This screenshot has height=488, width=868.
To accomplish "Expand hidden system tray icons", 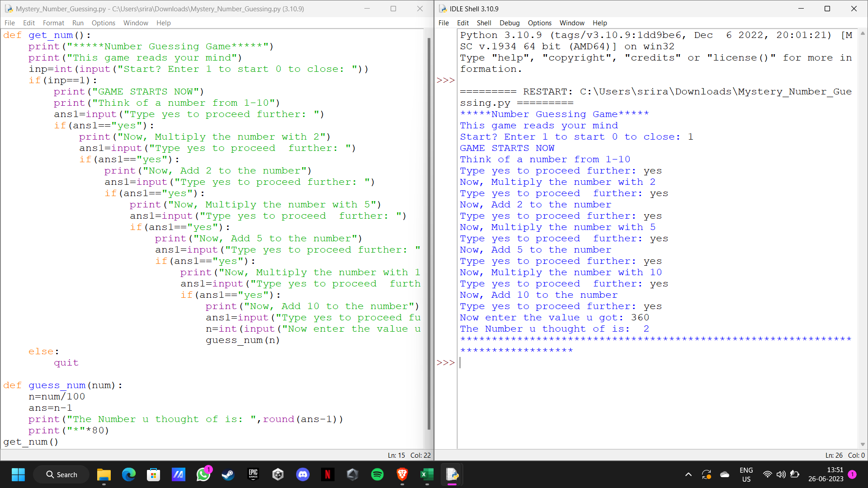I will click(689, 474).
